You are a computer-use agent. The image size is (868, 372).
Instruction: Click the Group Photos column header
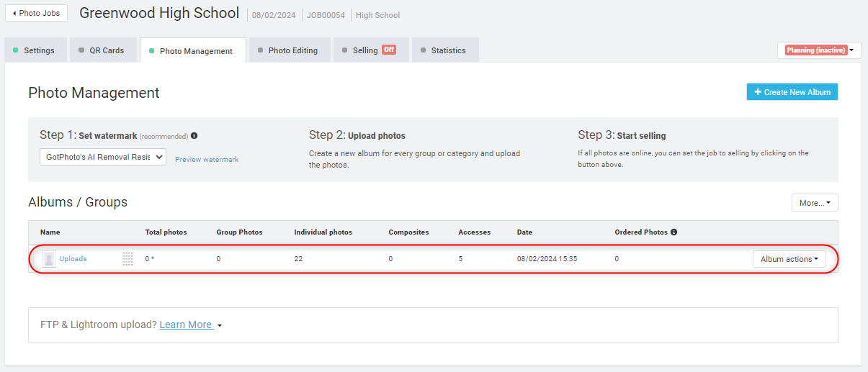point(239,232)
